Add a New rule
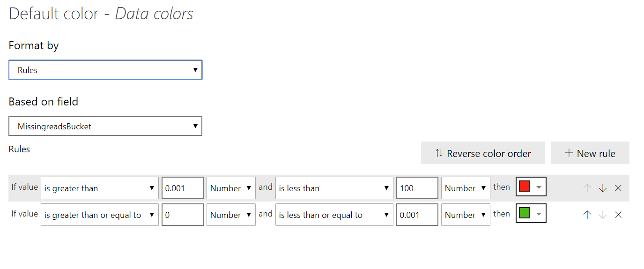The height and width of the screenshot is (269, 644). click(x=590, y=153)
